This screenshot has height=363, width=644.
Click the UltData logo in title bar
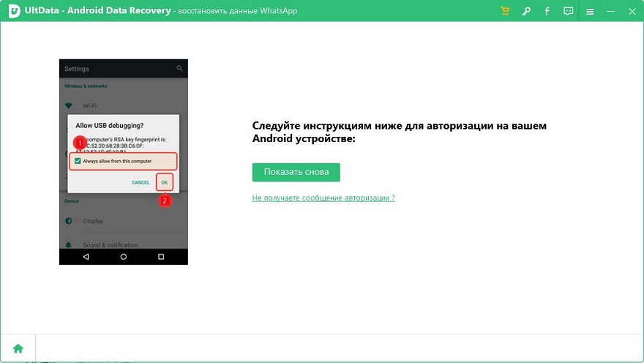(14, 11)
